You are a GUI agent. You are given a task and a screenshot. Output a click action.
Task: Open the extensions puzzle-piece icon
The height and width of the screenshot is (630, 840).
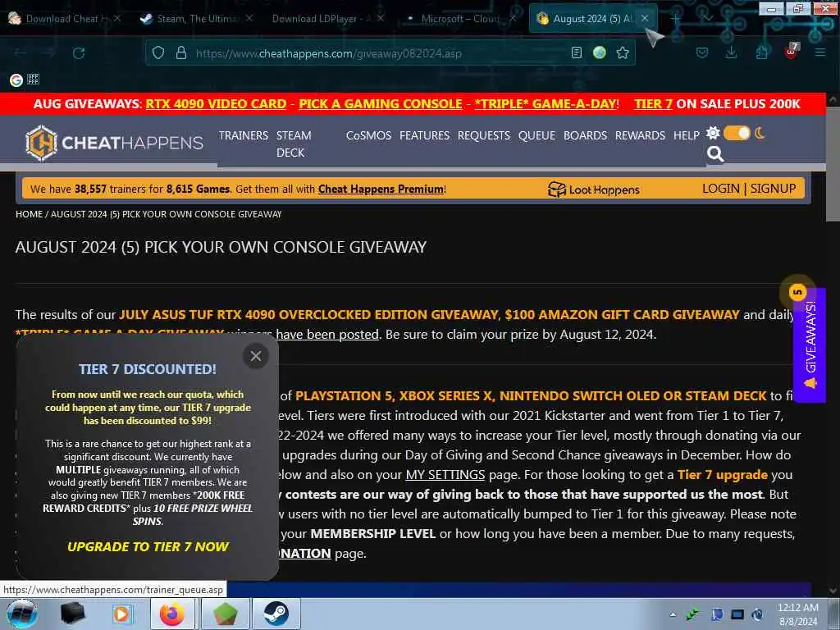point(761,52)
